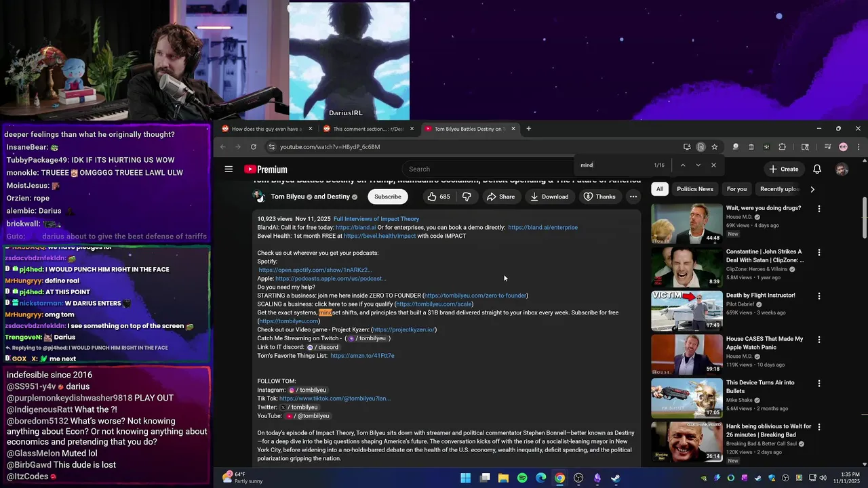Click the https://bland.ai link
The image size is (868, 488).
pyautogui.click(x=355, y=228)
